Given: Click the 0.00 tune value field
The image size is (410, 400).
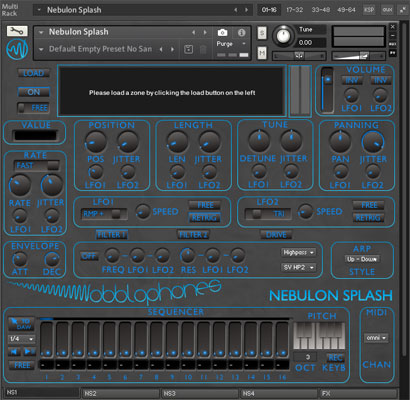Looking at the screenshot, I should [312, 42].
